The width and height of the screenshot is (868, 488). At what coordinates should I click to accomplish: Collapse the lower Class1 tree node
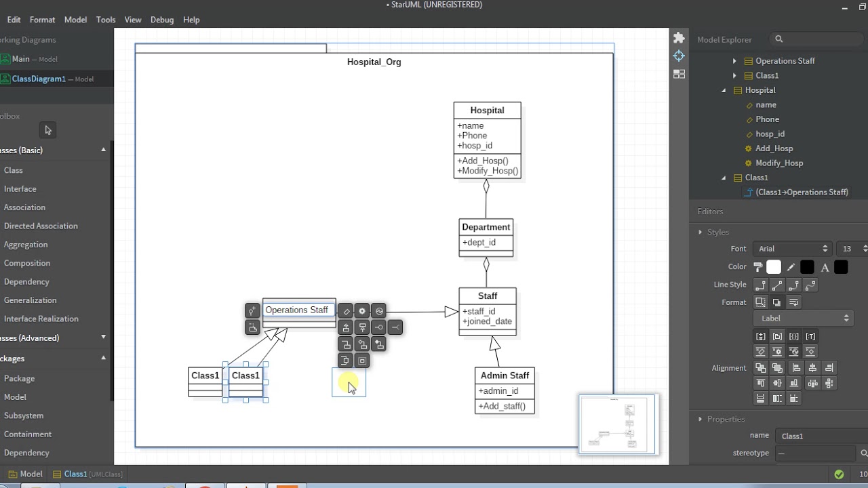(x=724, y=178)
